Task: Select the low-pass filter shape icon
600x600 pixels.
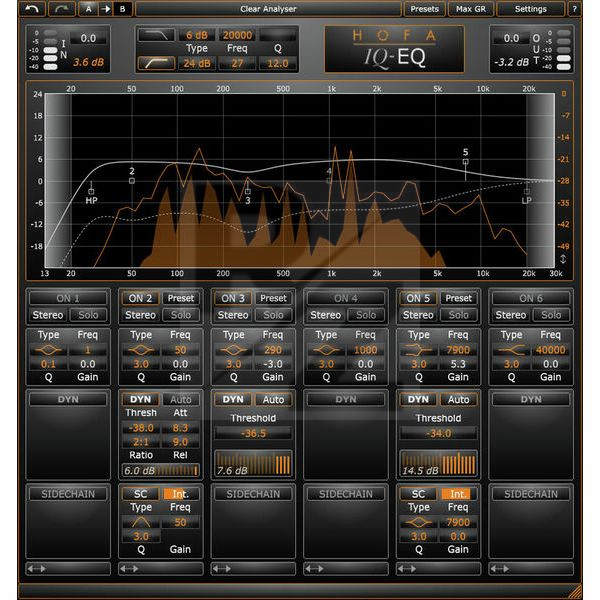Action: pos(156,35)
